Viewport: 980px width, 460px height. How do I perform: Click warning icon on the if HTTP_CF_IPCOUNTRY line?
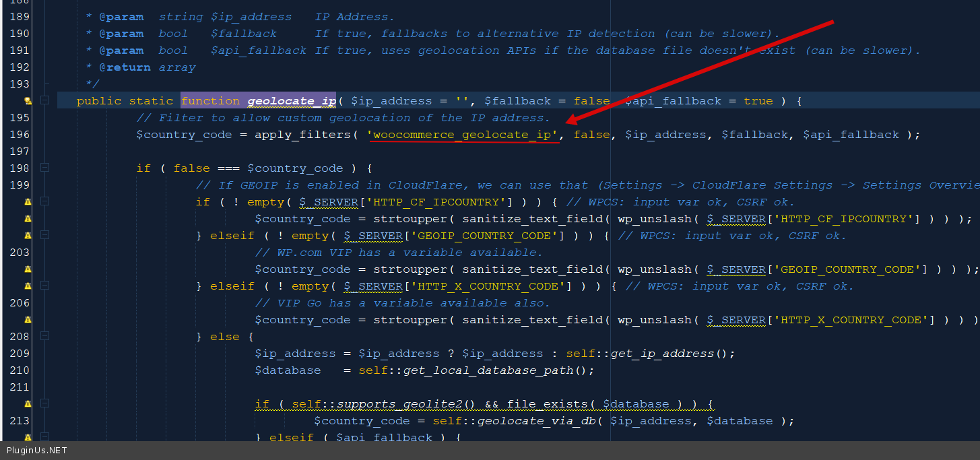click(28, 202)
